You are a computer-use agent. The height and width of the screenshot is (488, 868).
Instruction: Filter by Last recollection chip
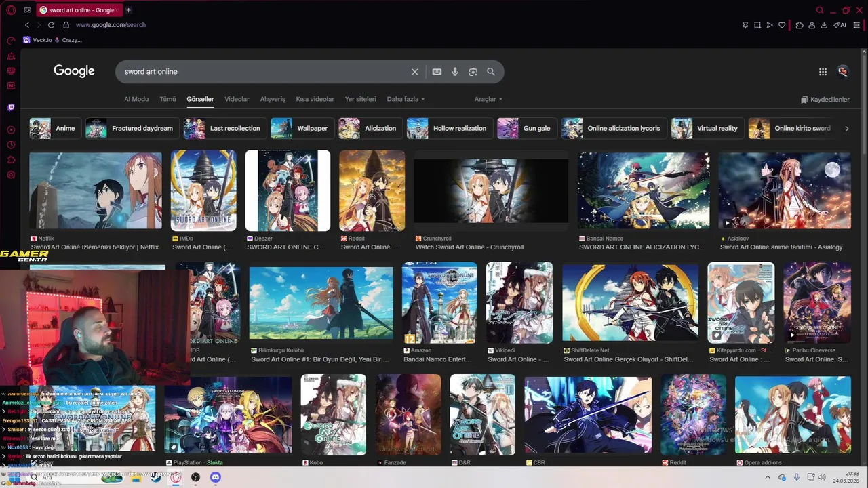pyautogui.click(x=225, y=128)
